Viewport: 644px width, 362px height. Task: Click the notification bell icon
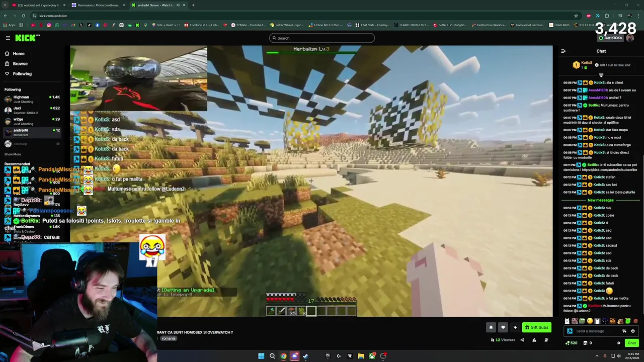pyautogui.click(x=491, y=327)
